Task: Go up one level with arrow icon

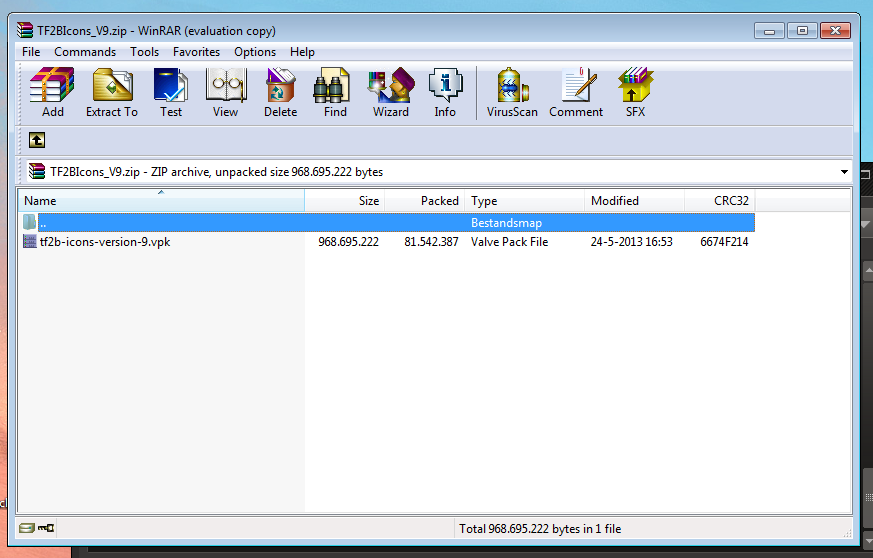Action: [37, 140]
